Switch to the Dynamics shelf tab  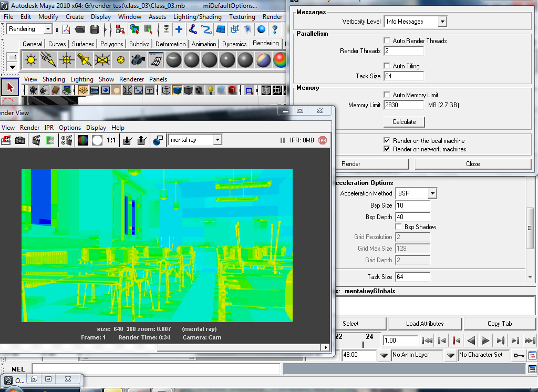(x=234, y=44)
